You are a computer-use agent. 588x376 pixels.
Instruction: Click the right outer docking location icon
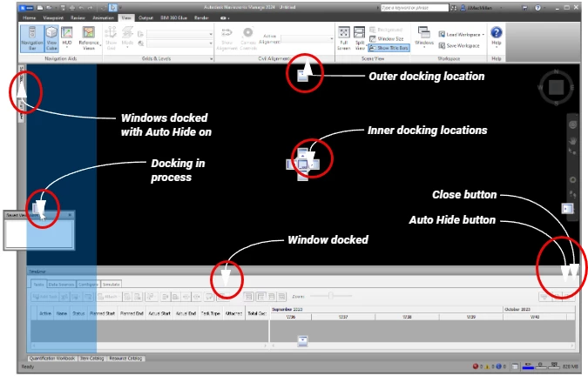click(x=567, y=209)
